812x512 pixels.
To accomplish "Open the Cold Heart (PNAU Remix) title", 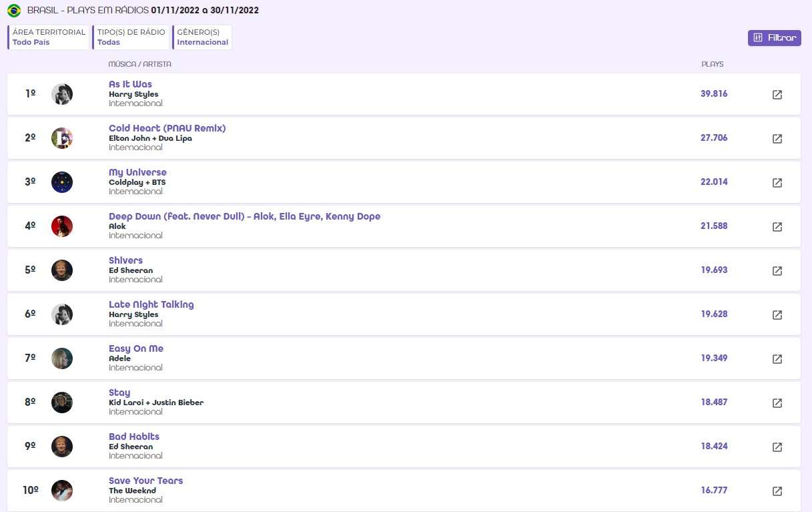I will 167,128.
